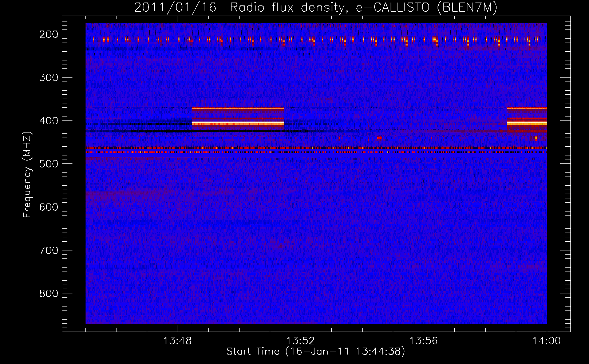The height and width of the screenshot is (364, 589).
Task: Click the 13:48 time tick label
Action: click(177, 341)
